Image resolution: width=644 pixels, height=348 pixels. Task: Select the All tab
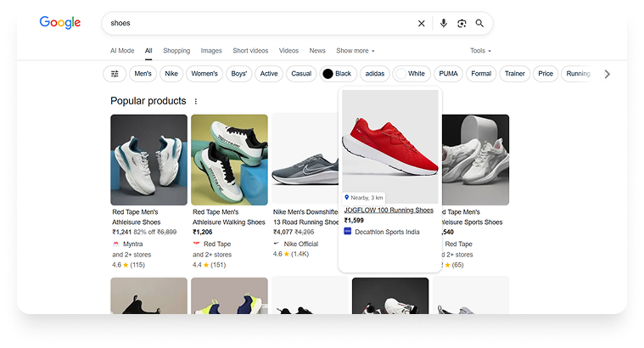point(148,51)
